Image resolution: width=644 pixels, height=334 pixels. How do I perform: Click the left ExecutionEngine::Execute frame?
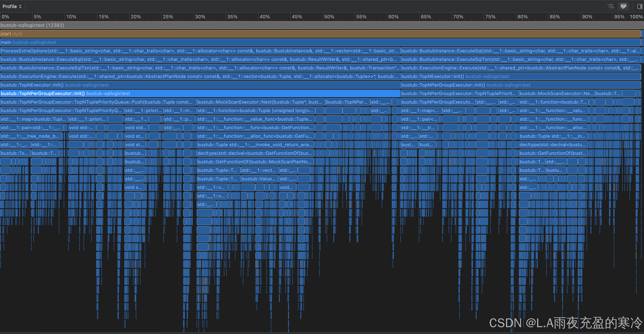[x=200, y=77]
